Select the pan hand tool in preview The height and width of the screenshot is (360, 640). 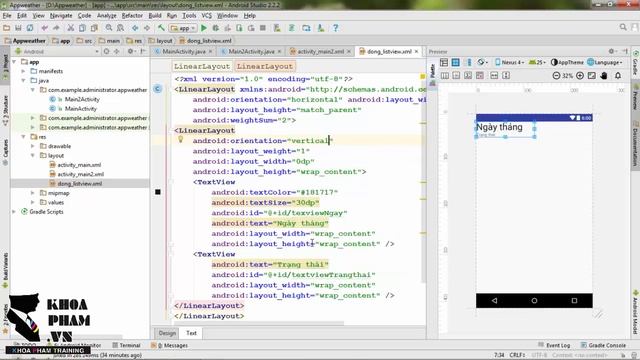(604, 76)
